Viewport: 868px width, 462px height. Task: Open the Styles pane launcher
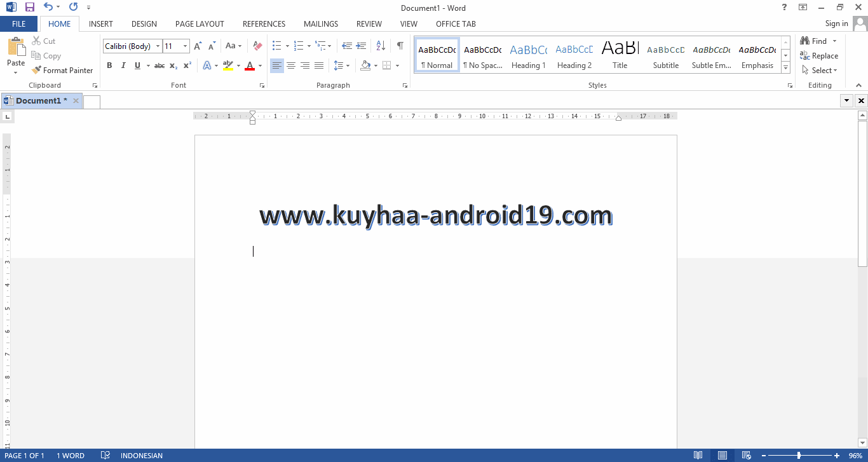click(x=790, y=85)
